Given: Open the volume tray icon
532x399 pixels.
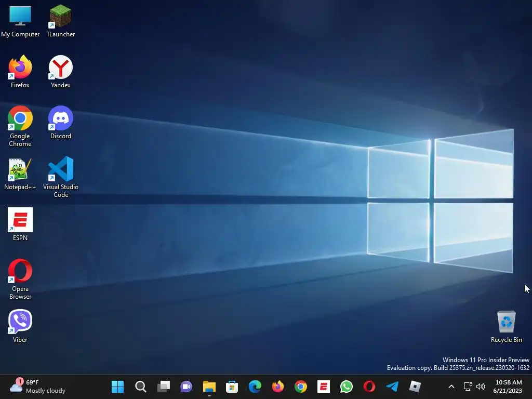Looking at the screenshot, I should coord(481,387).
